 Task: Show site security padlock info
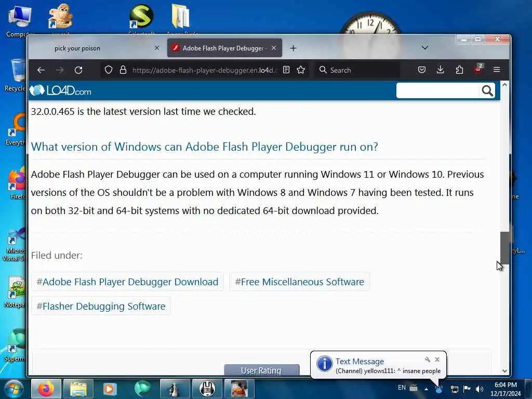[123, 70]
